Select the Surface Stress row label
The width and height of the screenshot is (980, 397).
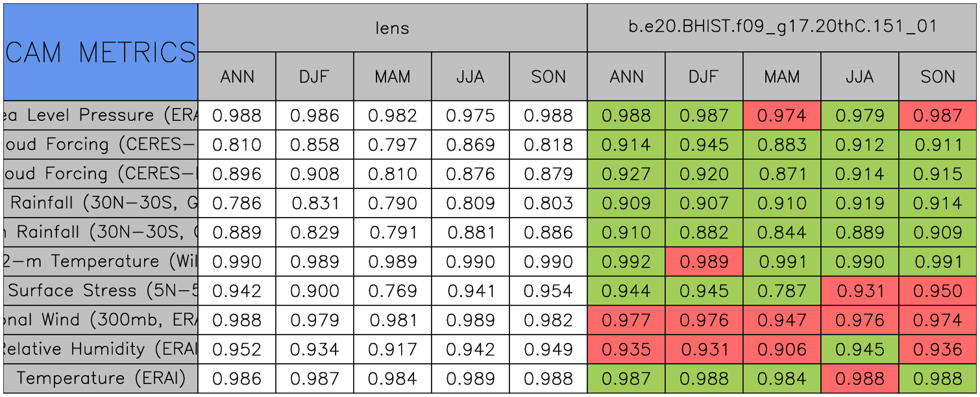coord(101,290)
